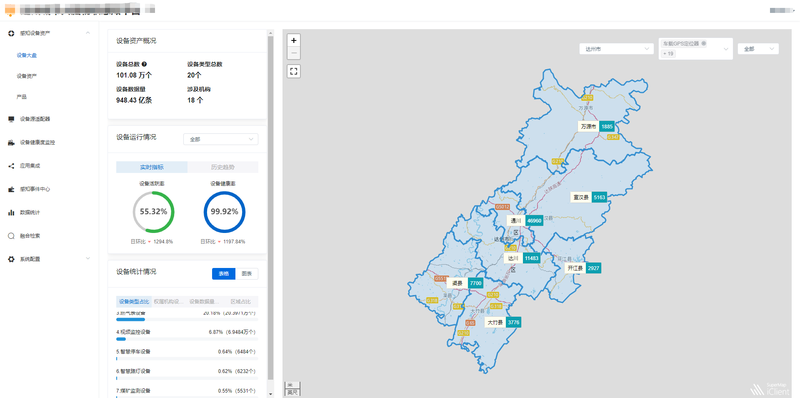Click the 通川 46960 map marker

524,221
